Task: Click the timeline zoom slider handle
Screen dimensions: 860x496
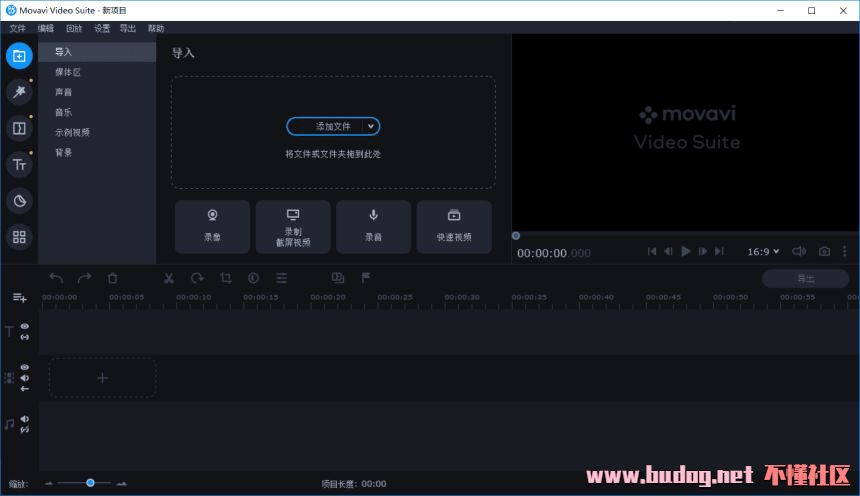Action: (90, 483)
